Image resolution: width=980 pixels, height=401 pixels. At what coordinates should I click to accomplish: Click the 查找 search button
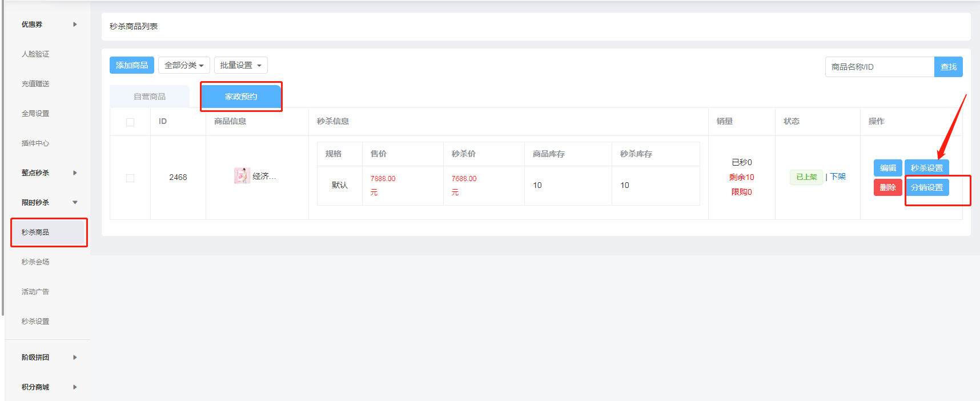[x=949, y=67]
